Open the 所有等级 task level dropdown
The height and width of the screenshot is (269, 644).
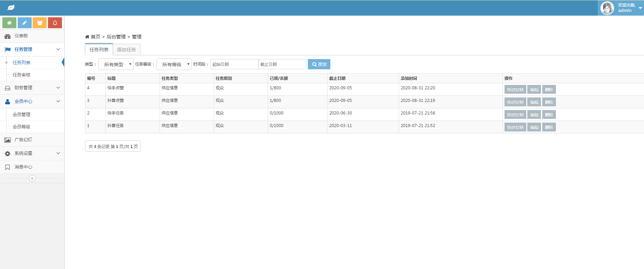click(x=174, y=64)
